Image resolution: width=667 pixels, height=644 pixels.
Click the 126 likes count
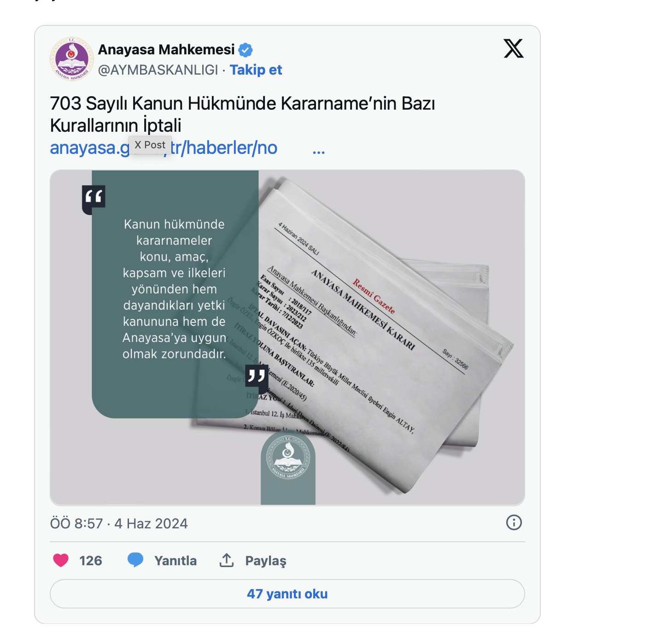click(x=91, y=561)
